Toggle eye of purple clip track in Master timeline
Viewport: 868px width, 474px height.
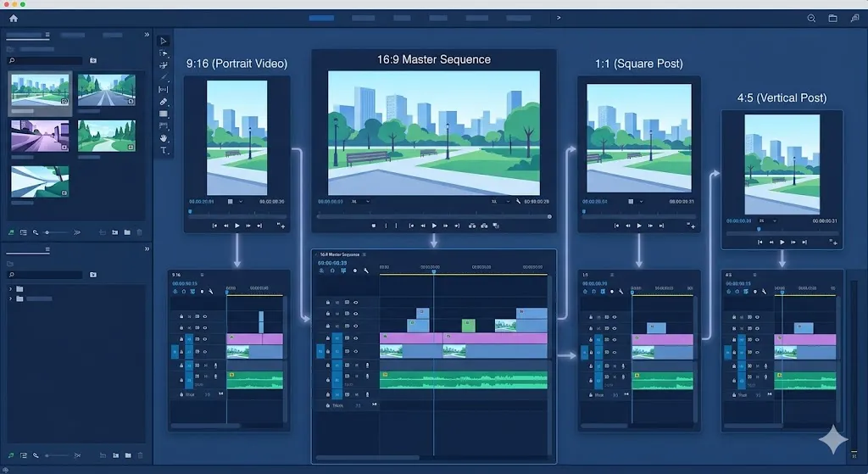tap(355, 337)
